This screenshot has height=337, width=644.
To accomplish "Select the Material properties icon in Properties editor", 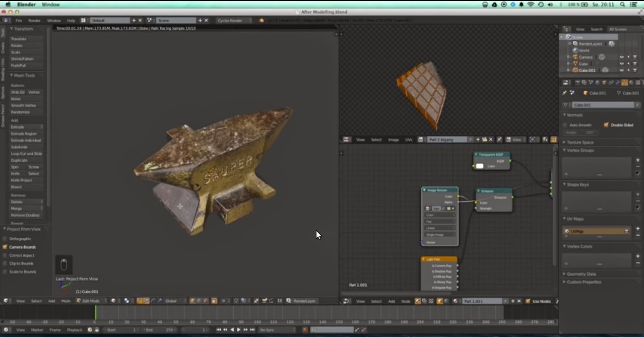I will coord(631,83).
